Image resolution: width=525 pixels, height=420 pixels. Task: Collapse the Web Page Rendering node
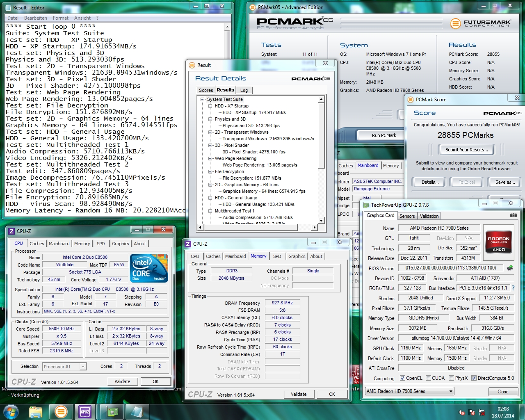210,158
